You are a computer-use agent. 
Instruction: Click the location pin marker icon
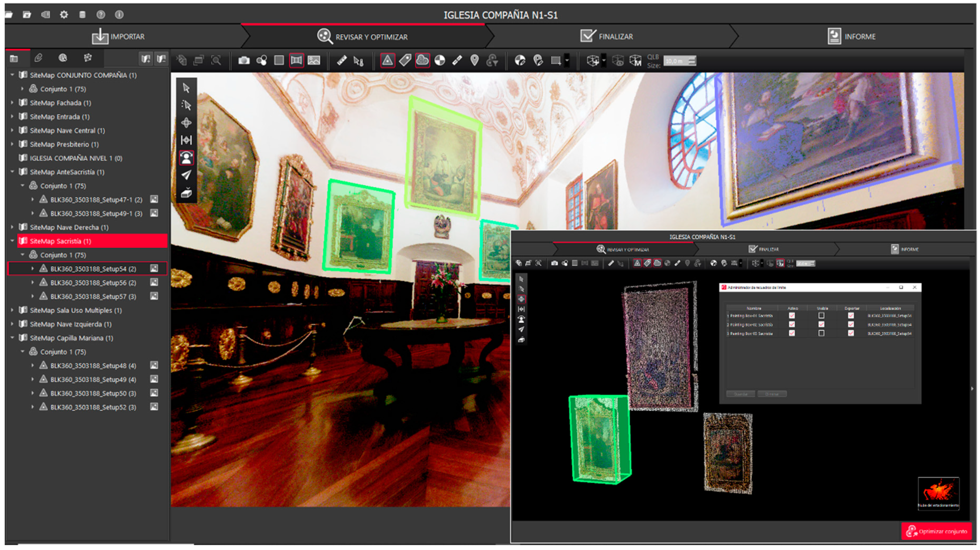click(x=475, y=61)
